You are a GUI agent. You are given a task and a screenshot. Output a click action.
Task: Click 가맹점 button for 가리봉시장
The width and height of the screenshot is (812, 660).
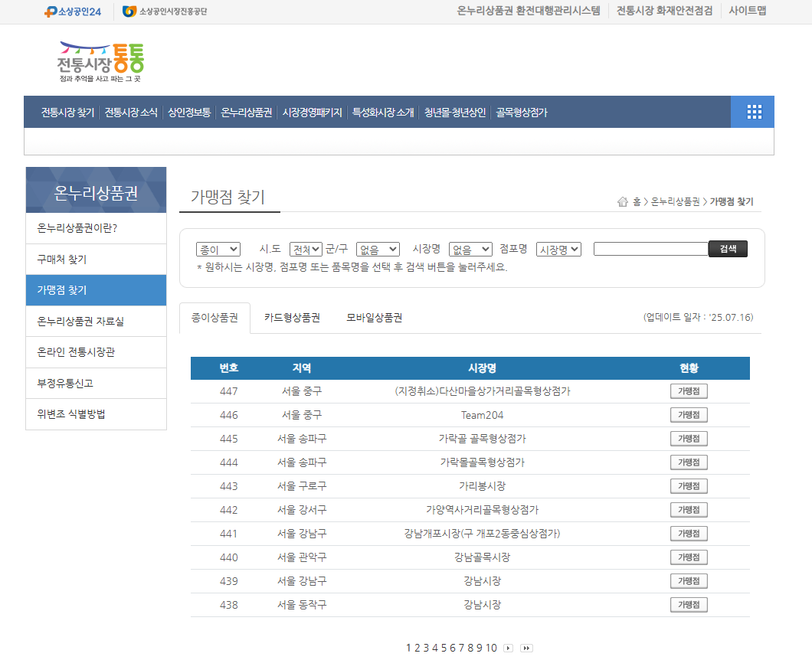pos(687,485)
